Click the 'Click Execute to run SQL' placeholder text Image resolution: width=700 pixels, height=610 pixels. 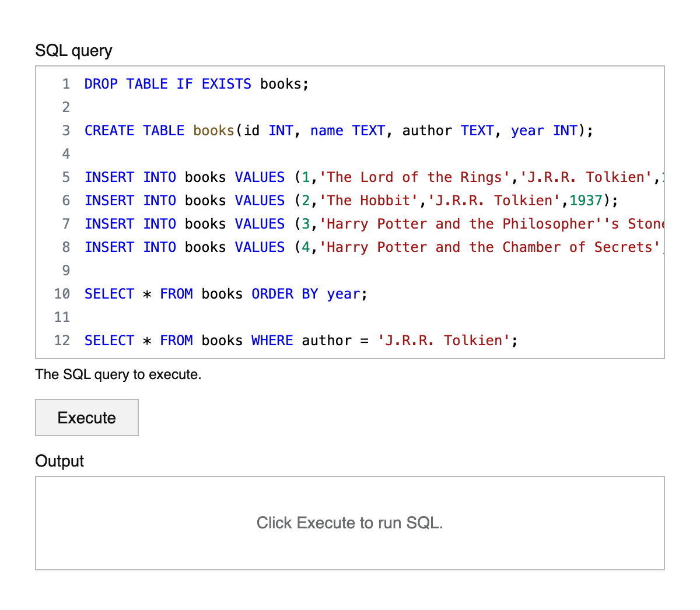click(349, 523)
